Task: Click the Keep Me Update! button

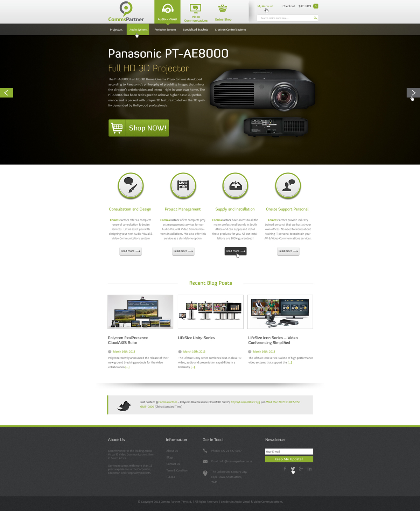Action: (289, 459)
